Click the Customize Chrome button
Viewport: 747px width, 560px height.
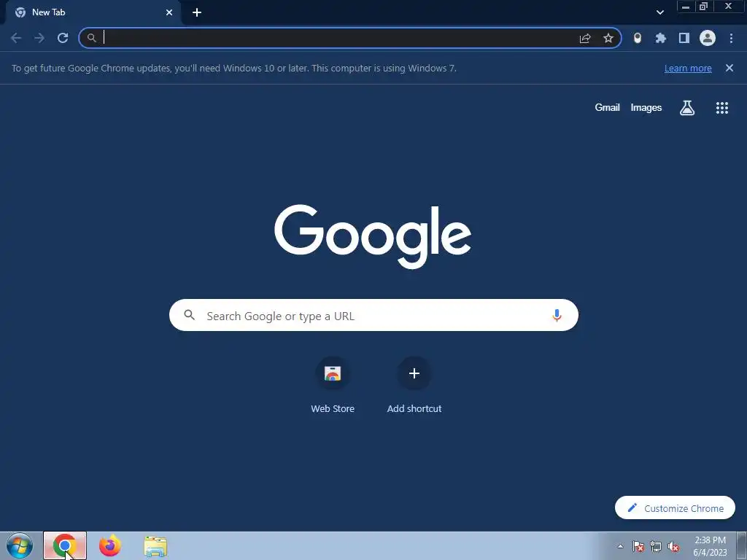pyautogui.click(x=675, y=508)
